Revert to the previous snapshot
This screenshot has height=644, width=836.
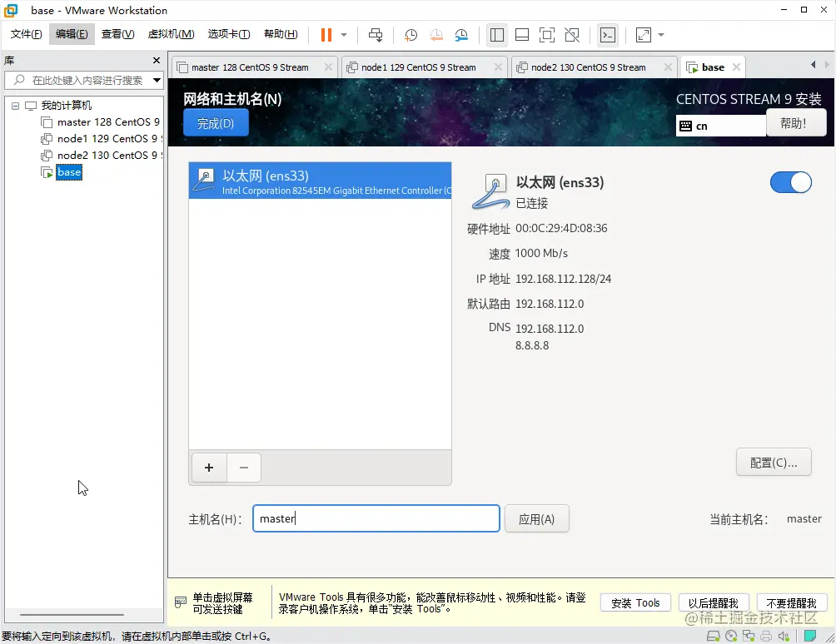pyautogui.click(x=436, y=35)
